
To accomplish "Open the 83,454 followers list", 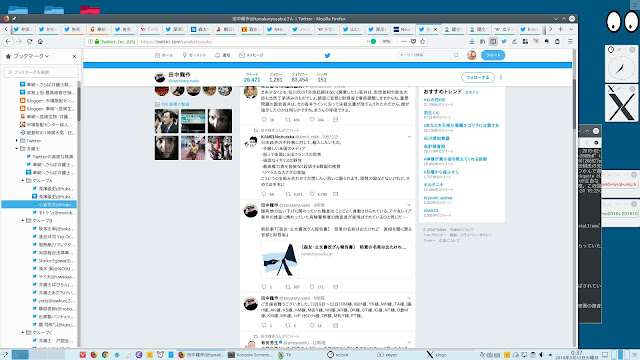I will [x=300, y=78].
